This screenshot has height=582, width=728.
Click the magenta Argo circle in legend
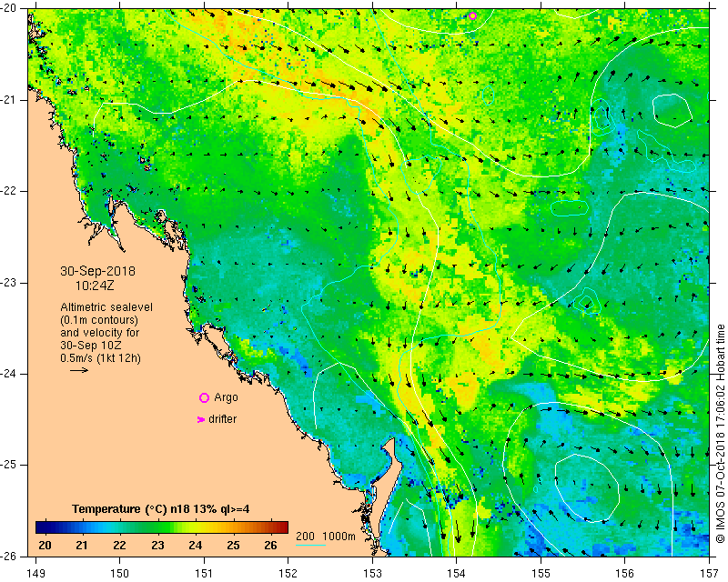coord(204,397)
